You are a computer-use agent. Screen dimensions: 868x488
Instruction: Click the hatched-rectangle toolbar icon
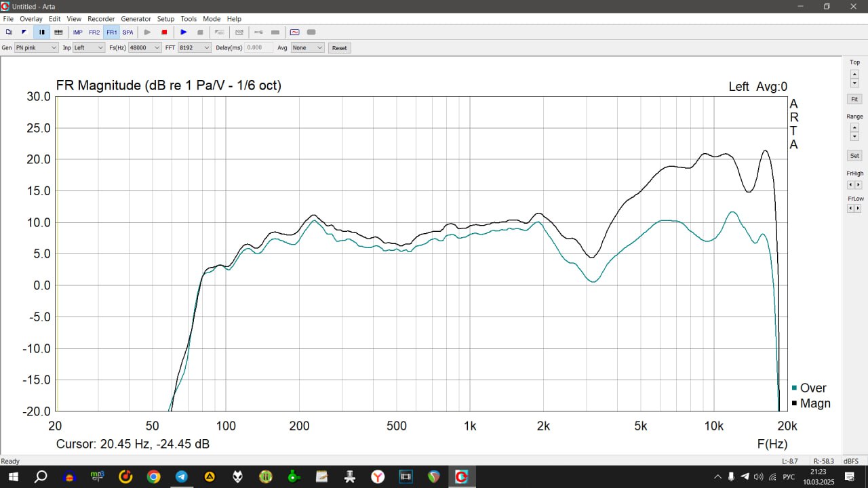point(239,32)
